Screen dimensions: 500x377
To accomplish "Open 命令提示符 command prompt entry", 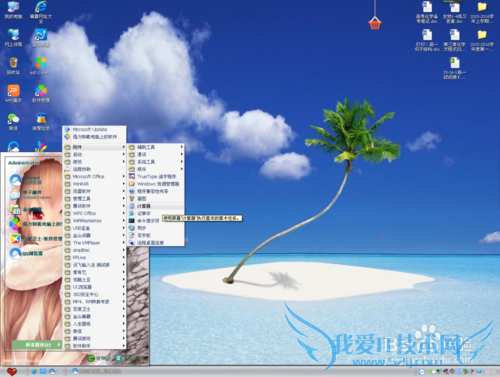I will (x=145, y=221).
